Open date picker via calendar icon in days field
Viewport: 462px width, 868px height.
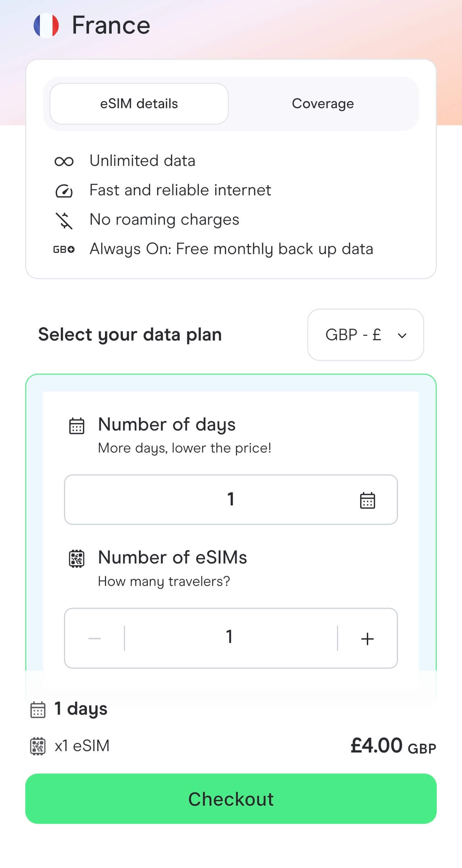[367, 500]
